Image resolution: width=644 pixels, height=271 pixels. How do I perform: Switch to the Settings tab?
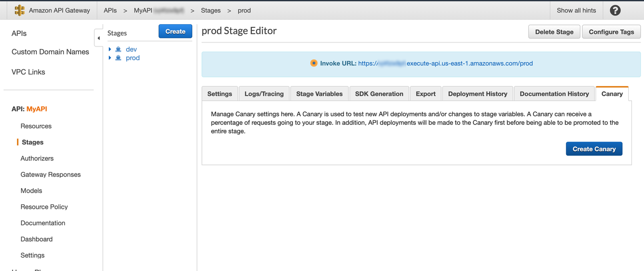pyautogui.click(x=220, y=94)
